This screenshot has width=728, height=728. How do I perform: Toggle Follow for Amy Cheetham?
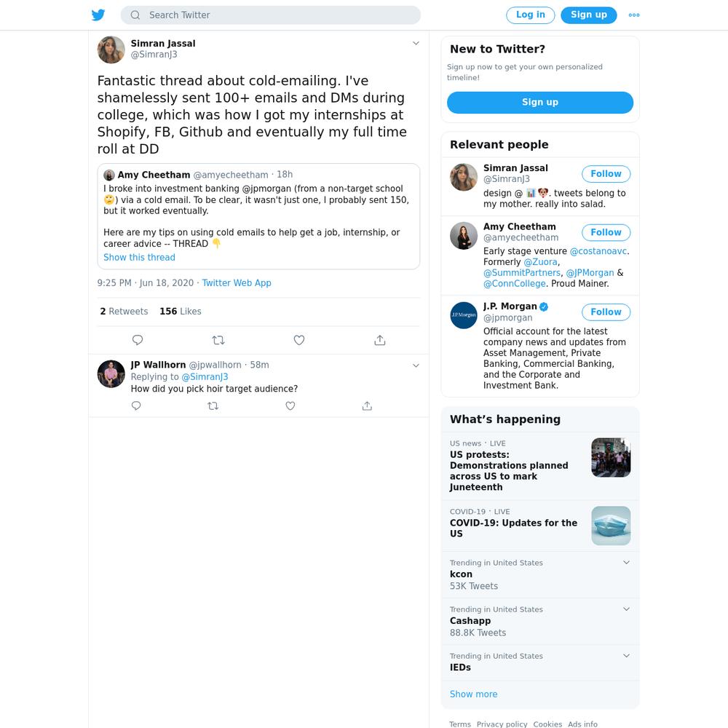606,232
